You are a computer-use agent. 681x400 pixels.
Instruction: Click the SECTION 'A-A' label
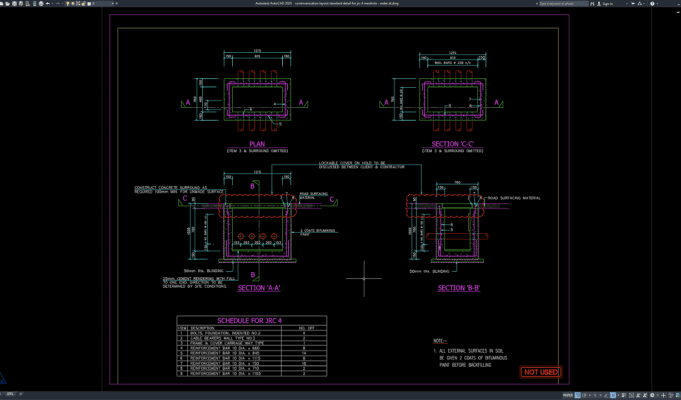pyautogui.click(x=259, y=288)
